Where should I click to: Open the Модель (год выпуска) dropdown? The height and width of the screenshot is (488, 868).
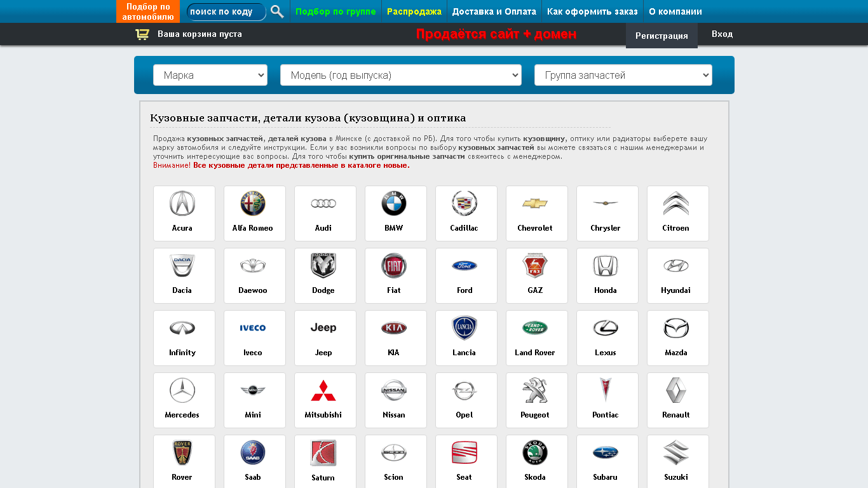(401, 75)
